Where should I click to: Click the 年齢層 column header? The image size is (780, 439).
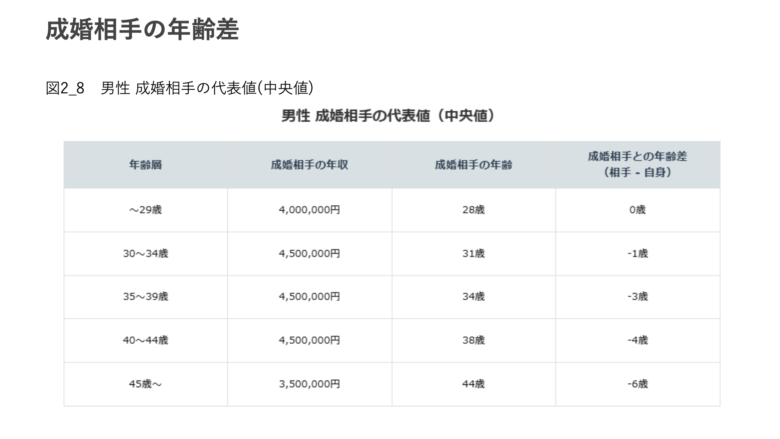point(146,165)
